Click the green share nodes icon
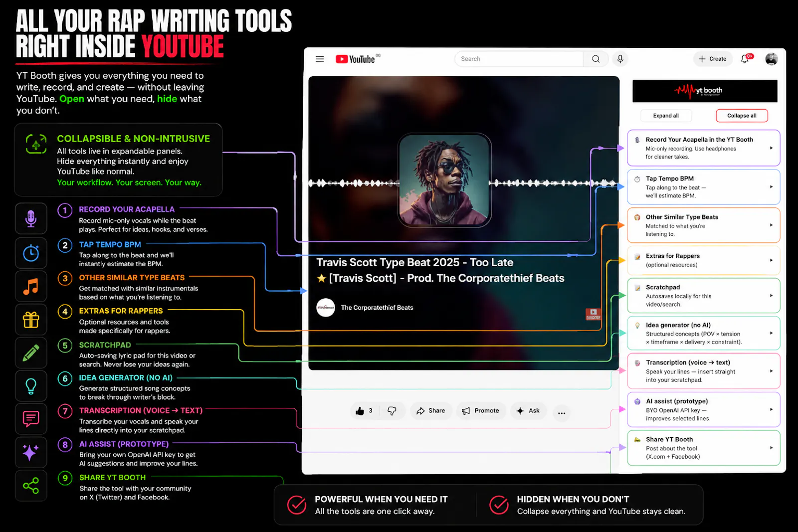 tap(31, 486)
